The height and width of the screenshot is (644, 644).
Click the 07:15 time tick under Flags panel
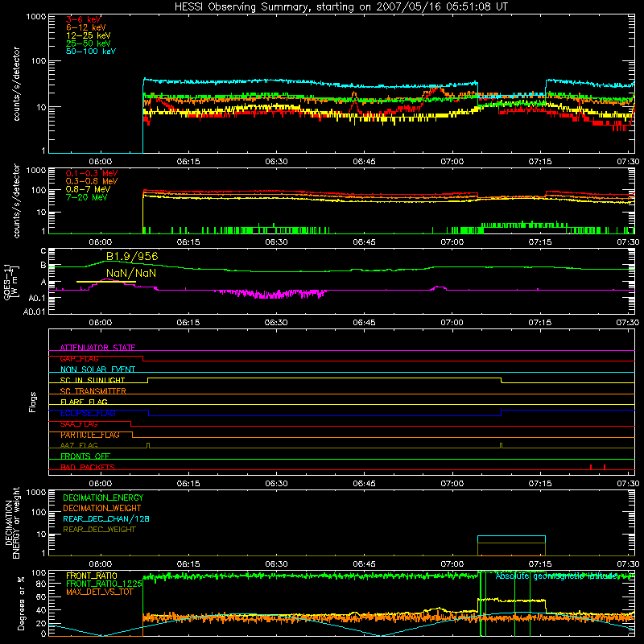539,484
